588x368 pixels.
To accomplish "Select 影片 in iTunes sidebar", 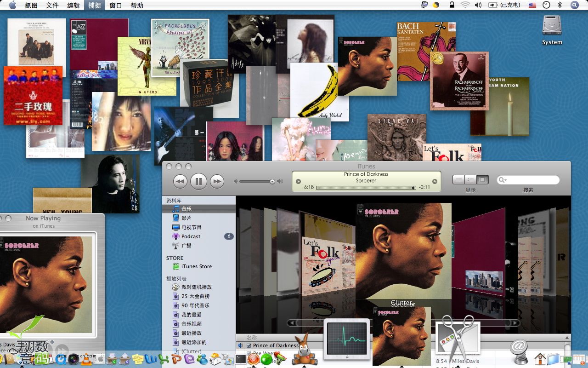I will coord(199,218).
